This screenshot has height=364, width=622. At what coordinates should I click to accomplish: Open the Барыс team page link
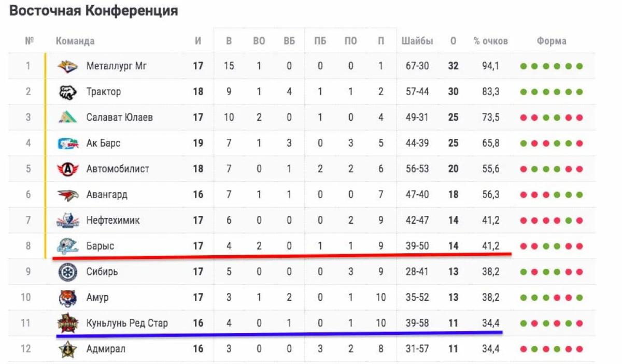pos(100,246)
